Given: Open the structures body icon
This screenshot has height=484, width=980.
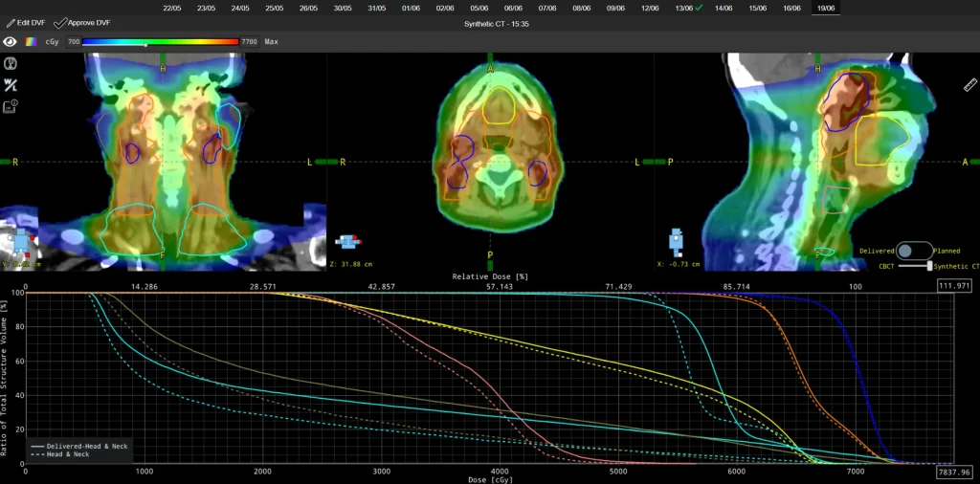Looking at the screenshot, I should [x=10, y=64].
